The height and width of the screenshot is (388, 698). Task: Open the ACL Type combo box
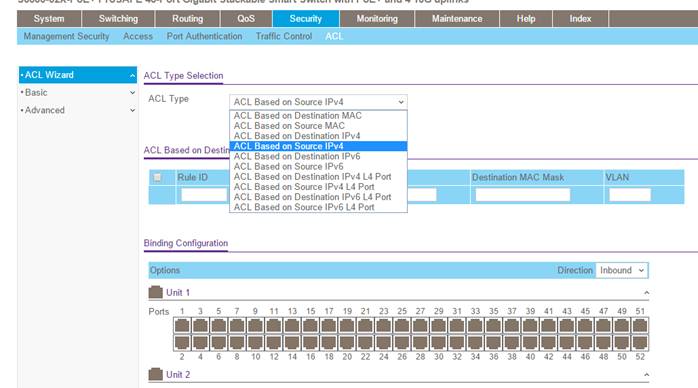318,102
